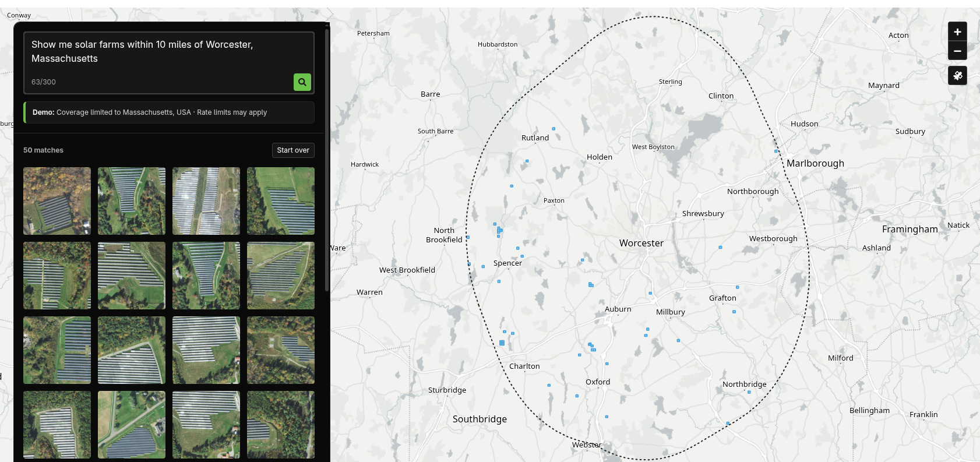Click the Paxton town label
The height and width of the screenshot is (462, 980).
coord(554,200)
